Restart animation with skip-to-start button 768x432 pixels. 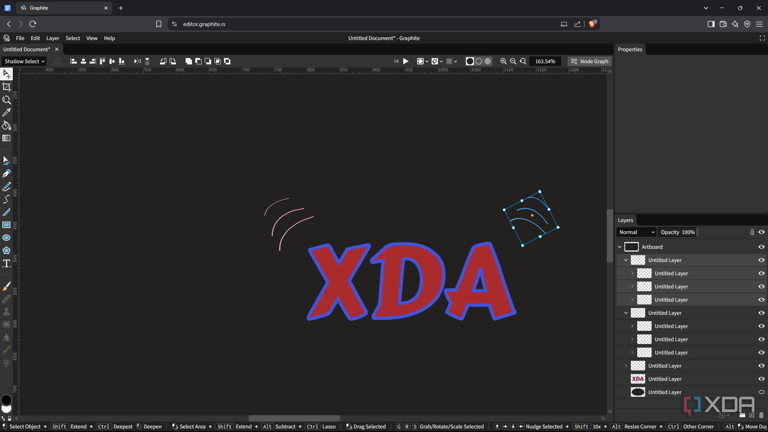(396, 61)
